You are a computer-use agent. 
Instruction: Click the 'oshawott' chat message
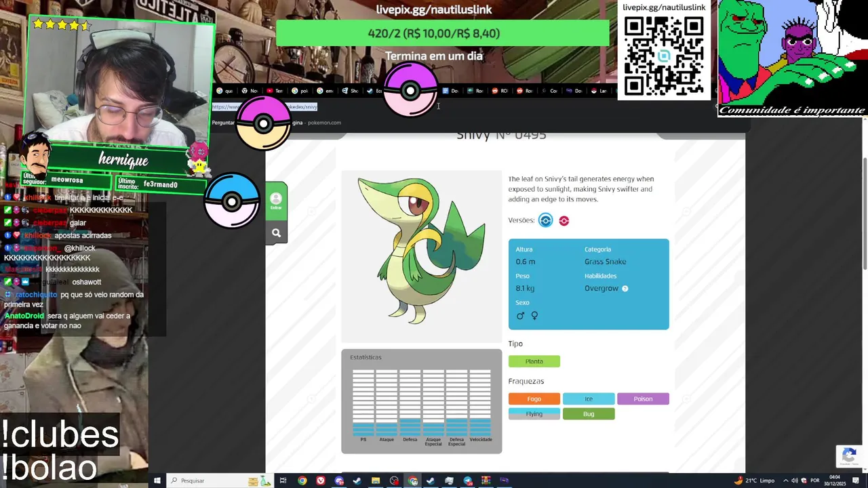(87, 282)
